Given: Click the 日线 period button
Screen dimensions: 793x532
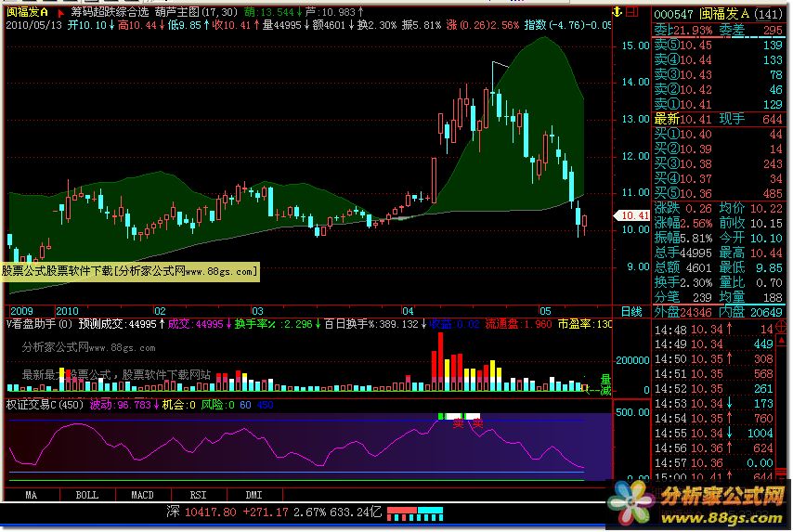Looking at the screenshot, I should (x=631, y=312).
